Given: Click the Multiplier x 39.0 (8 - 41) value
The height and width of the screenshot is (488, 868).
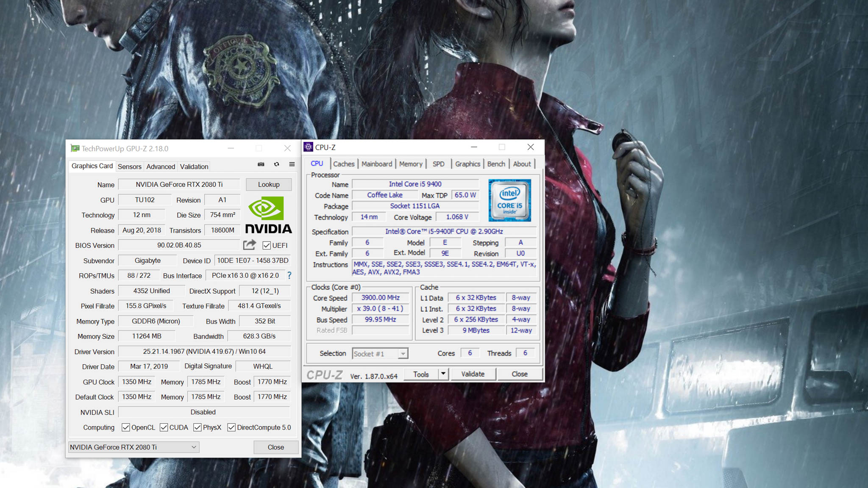Looking at the screenshot, I should point(381,308).
